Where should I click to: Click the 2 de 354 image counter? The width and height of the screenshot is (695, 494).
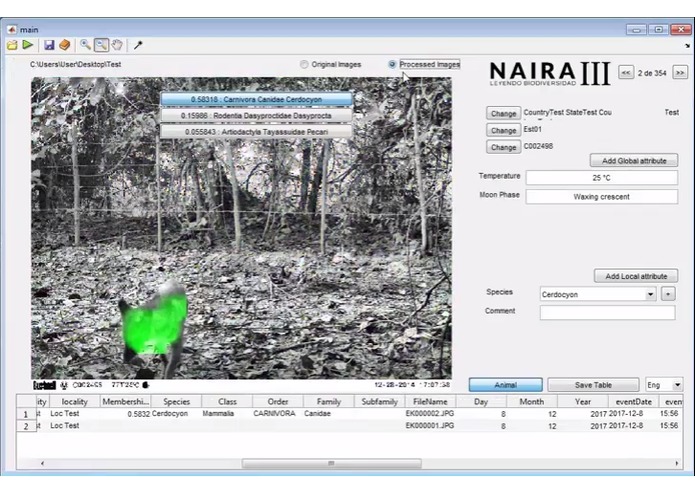pos(652,73)
